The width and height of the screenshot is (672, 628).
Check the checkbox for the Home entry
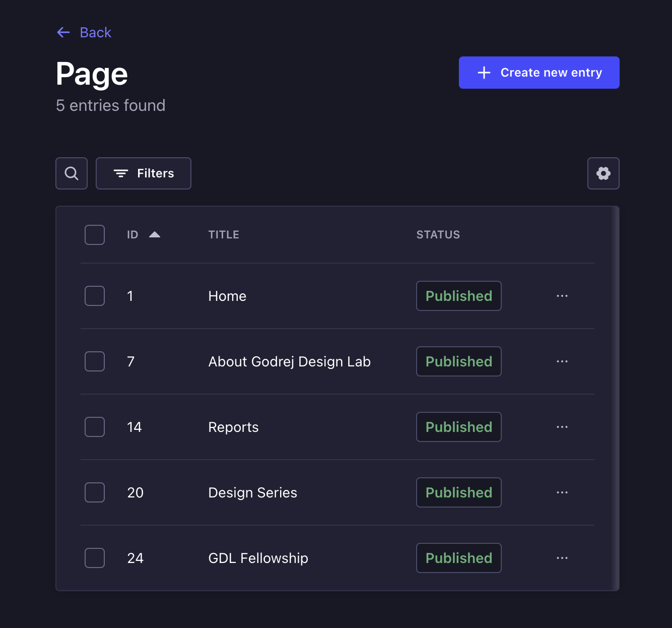94,296
